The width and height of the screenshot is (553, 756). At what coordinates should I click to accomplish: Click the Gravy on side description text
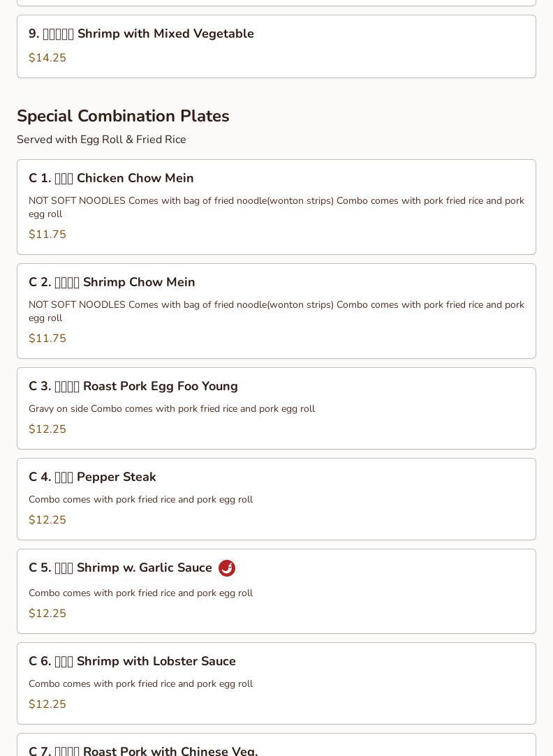[172, 409]
